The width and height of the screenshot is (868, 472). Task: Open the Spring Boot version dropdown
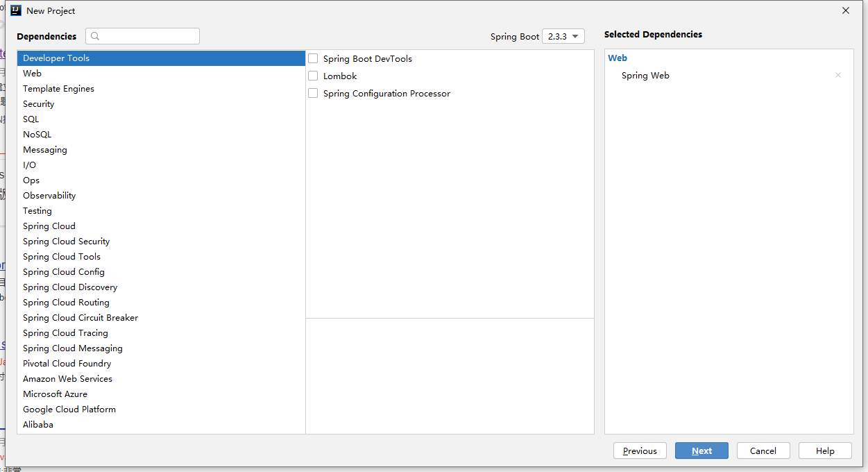563,37
